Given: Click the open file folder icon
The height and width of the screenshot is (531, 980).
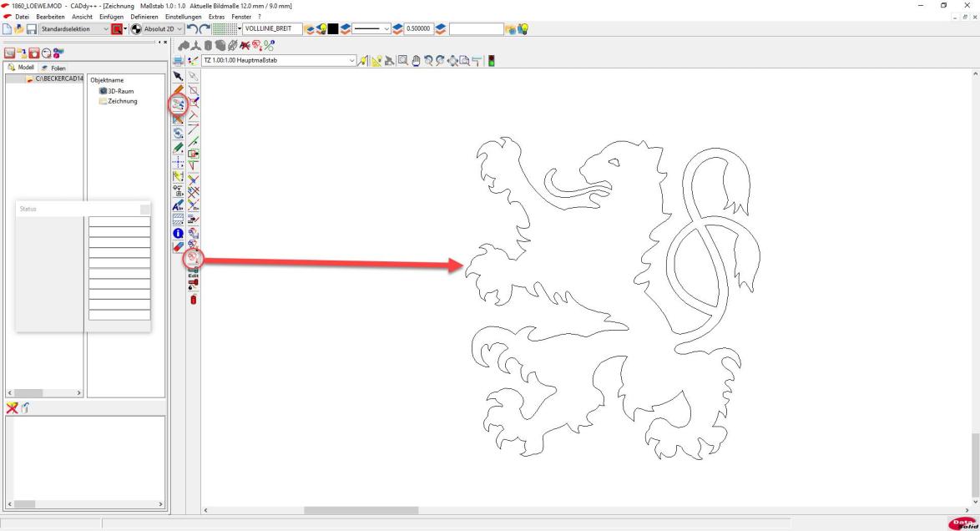Looking at the screenshot, I should pyautogui.click(x=18, y=28).
